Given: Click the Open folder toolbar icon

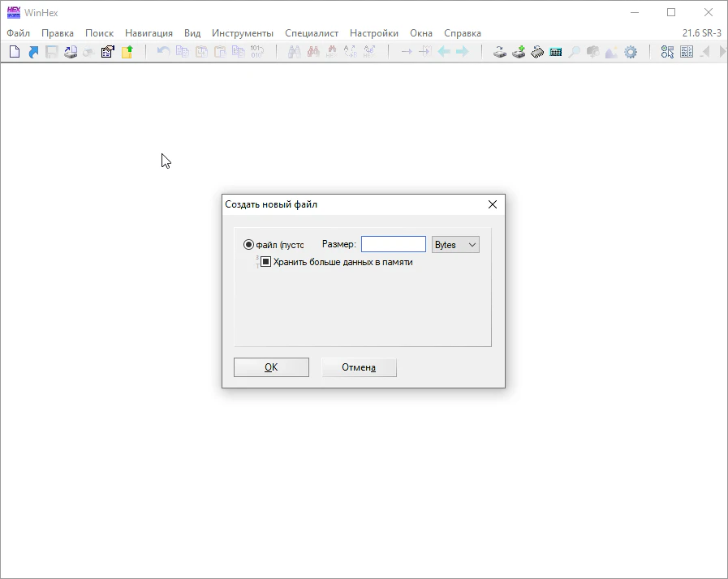Looking at the screenshot, I should (x=127, y=52).
